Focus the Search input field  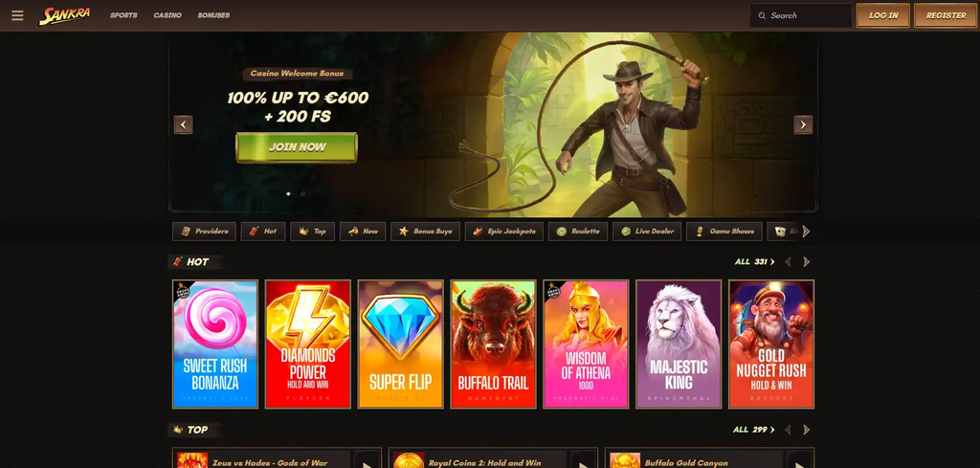tap(801, 15)
